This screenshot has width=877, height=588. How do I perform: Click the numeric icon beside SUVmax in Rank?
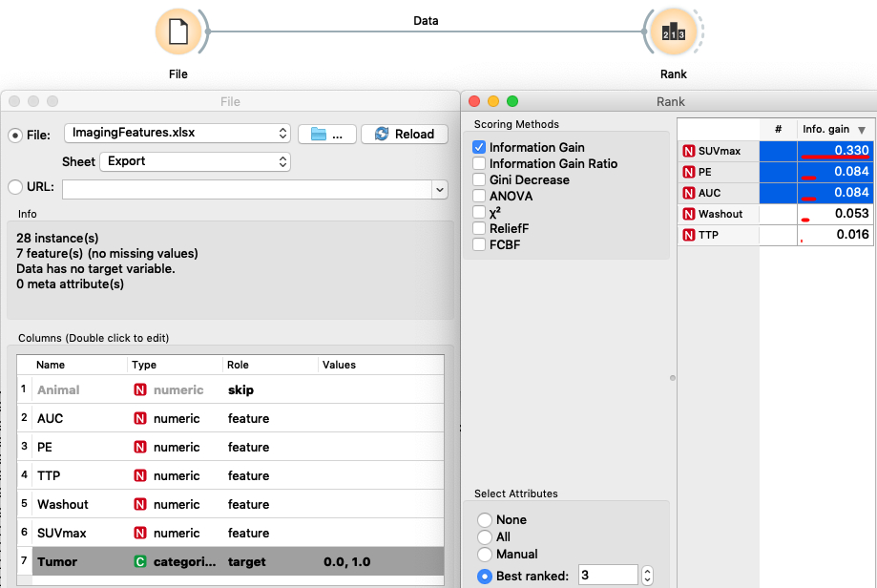pyautogui.click(x=688, y=151)
